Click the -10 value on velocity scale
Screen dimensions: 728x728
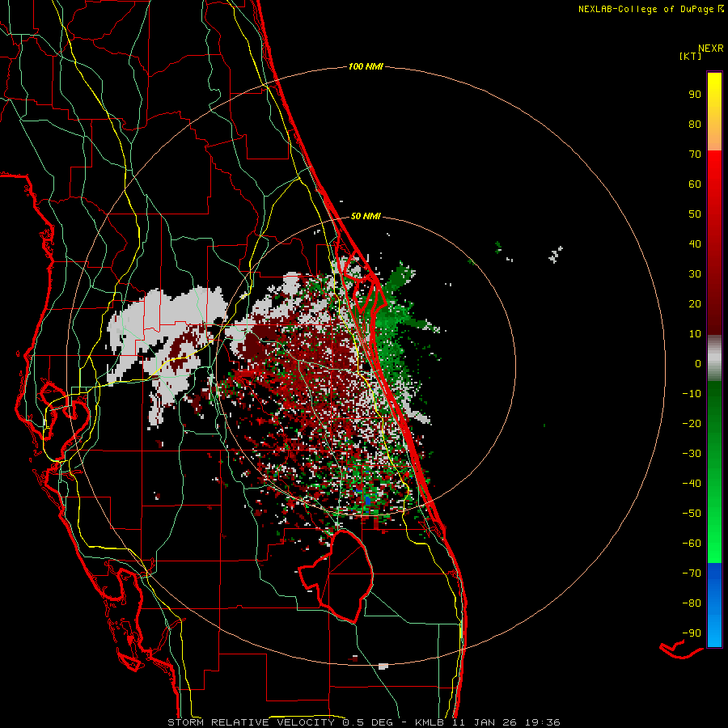(692, 394)
